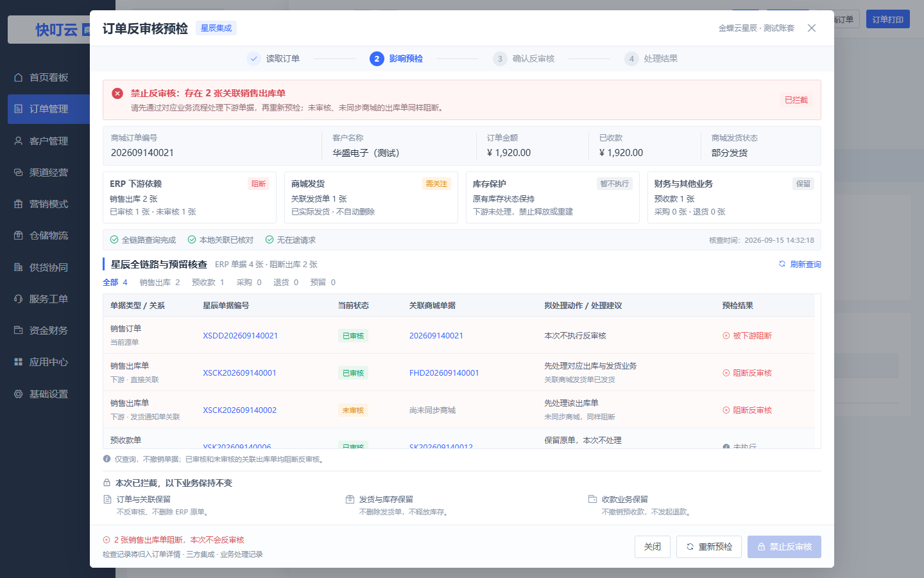Click the 关闭 button
The width and height of the screenshot is (924, 578).
tap(653, 547)
